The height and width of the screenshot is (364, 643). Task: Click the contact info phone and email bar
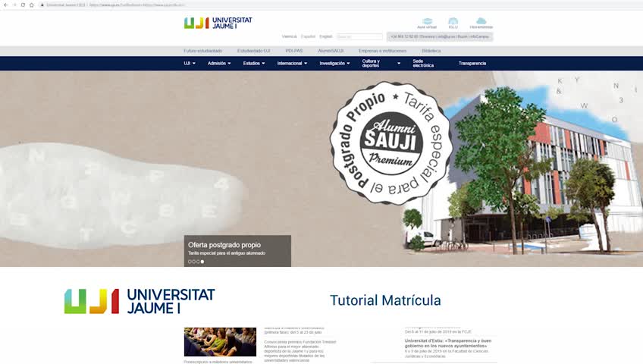(x=440, y=36)
